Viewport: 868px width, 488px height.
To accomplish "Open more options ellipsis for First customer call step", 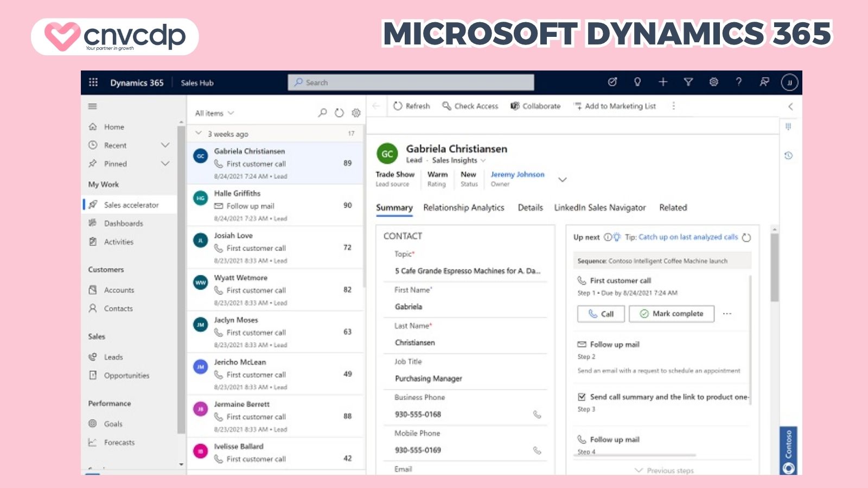I will (x=727, y=313).
